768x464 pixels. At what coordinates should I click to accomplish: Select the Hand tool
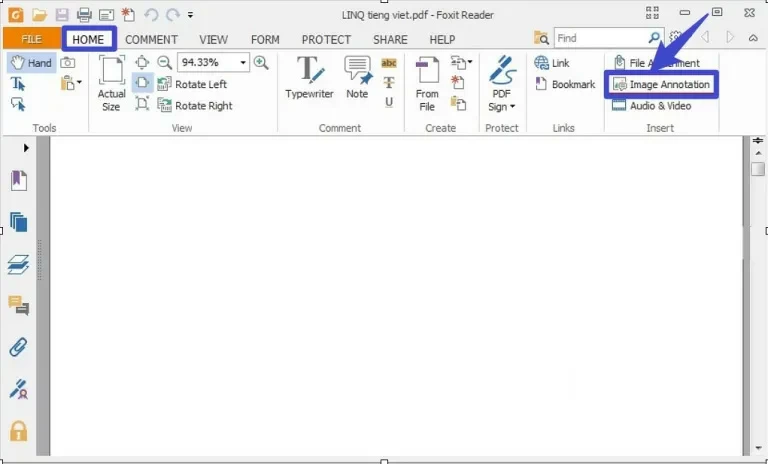pos(31,63)
